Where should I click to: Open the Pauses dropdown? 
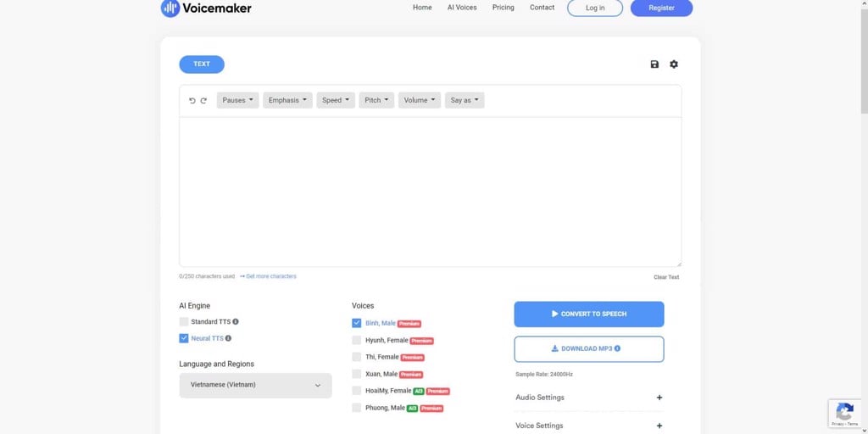coord(238,100)
